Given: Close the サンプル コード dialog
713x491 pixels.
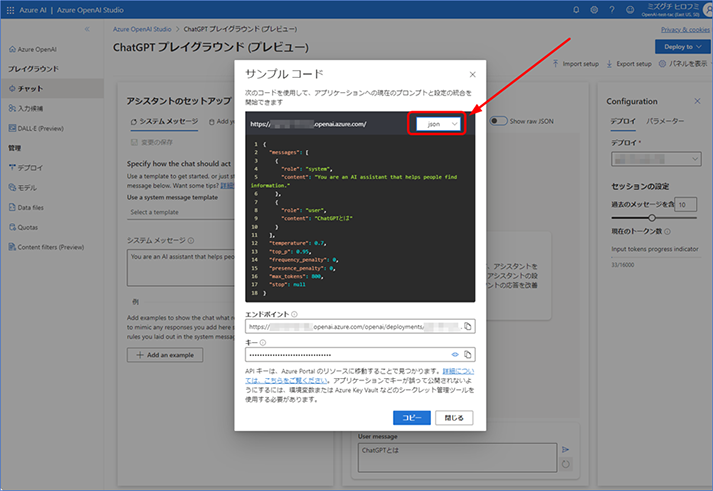Looking at the screenshot, I should 472,75.
